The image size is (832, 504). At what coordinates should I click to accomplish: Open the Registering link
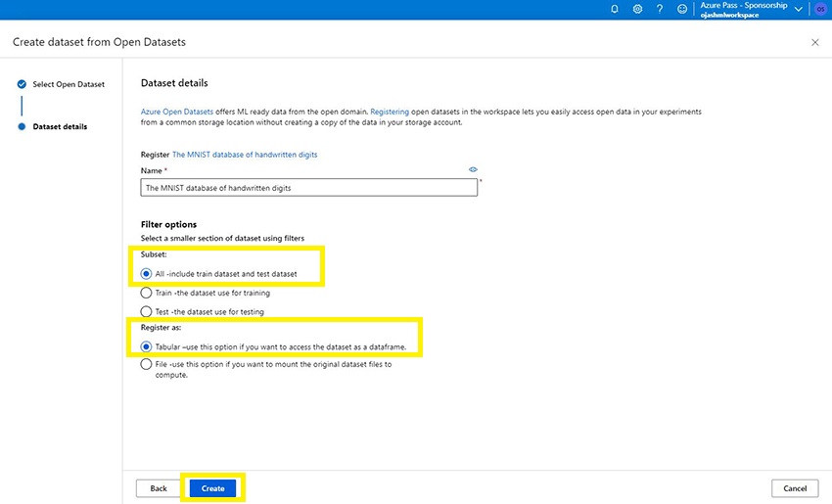(x=390, y=112)
